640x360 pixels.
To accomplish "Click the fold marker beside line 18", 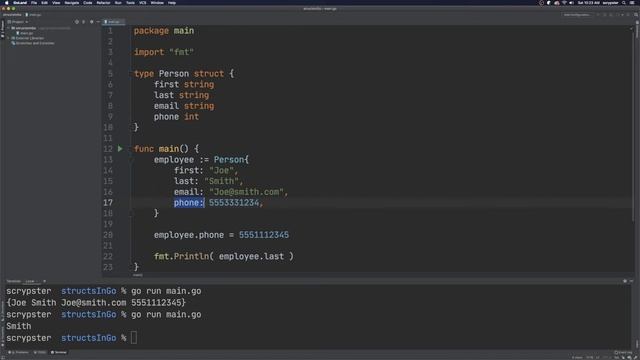I will [x=132, y=213].
